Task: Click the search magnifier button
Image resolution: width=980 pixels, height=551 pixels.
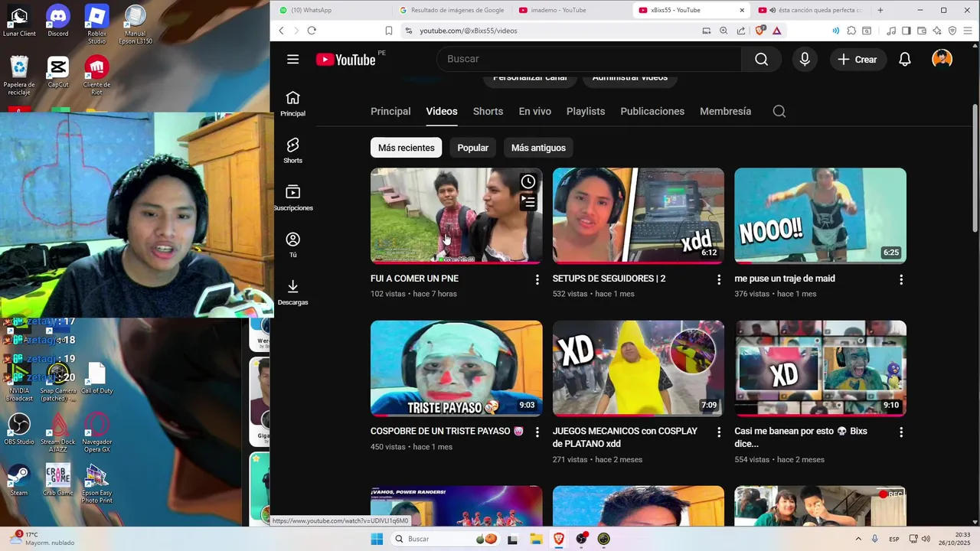Action: 761,59
